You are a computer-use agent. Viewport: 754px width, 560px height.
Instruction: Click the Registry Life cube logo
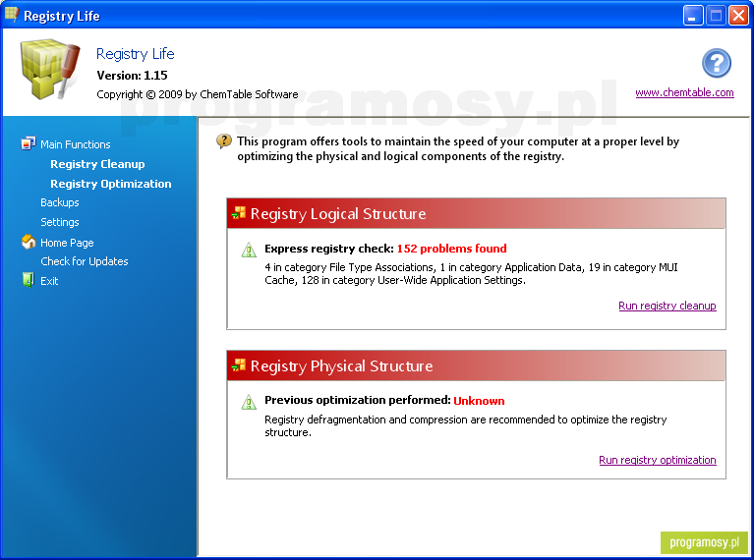(x=49, y=69)
